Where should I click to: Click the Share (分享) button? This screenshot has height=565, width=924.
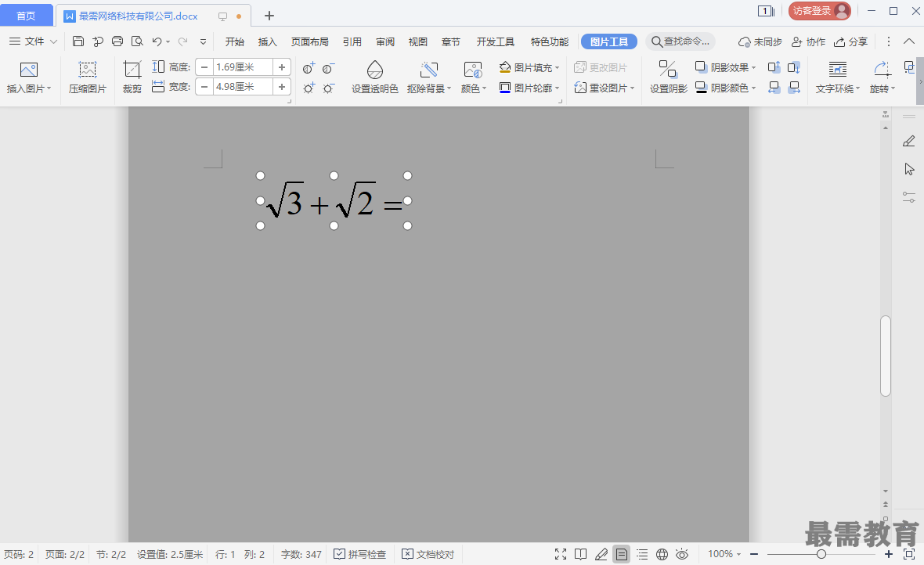point(850,41)
